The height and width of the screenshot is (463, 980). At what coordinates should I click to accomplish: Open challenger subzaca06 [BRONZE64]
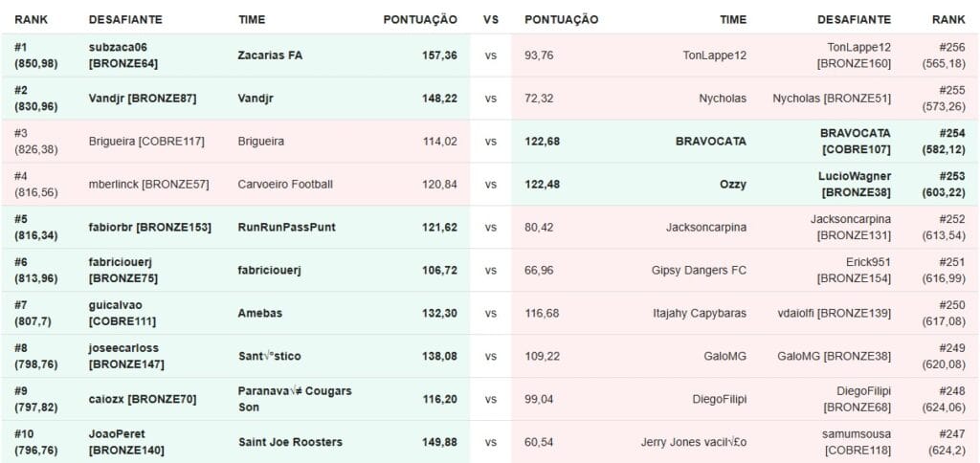(123, 55)
